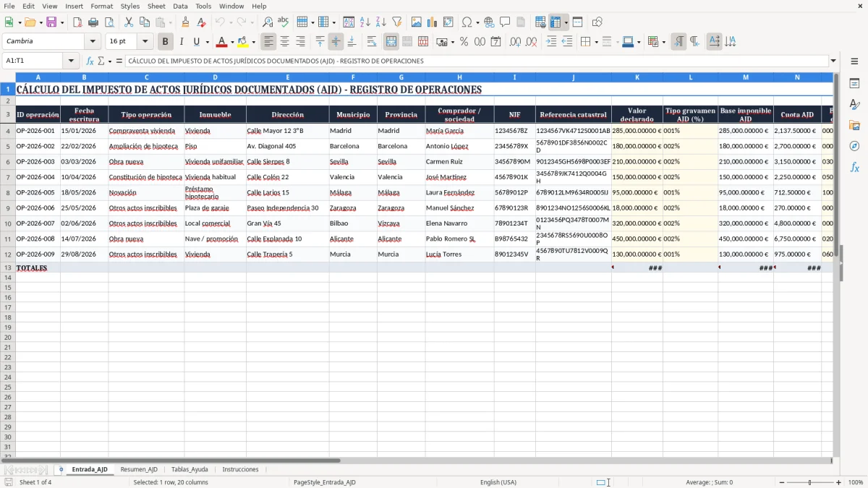Open the Special Character dropdown arrow

(477, 22)
